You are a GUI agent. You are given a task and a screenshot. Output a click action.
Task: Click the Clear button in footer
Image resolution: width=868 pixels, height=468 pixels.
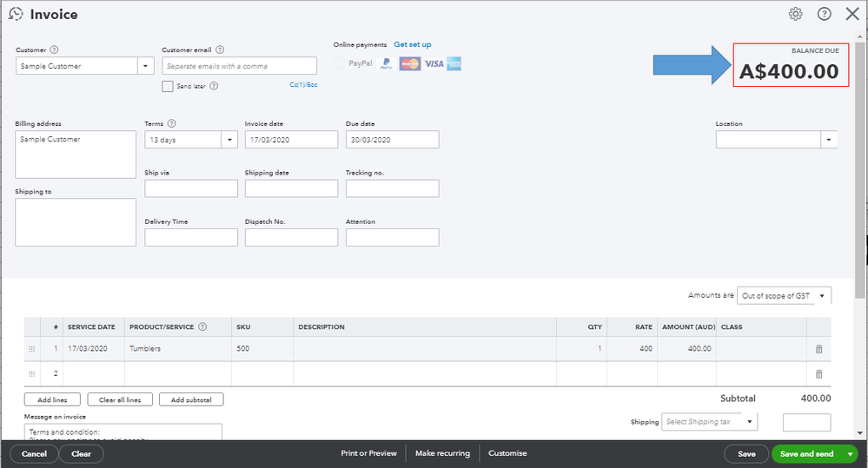point(81,453)
